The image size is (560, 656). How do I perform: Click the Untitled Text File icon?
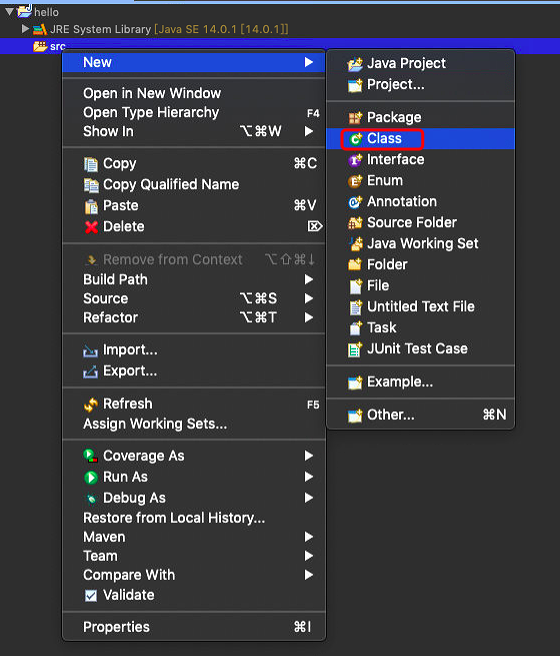[x=355, y=307]
